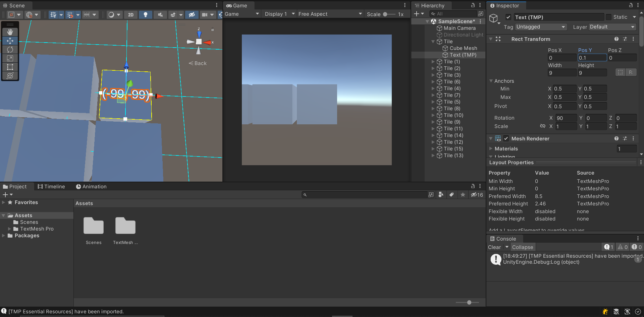Click Rotation X value field
Image resolution: width=644 pixels, height=317 pixels.
(566, 118)
